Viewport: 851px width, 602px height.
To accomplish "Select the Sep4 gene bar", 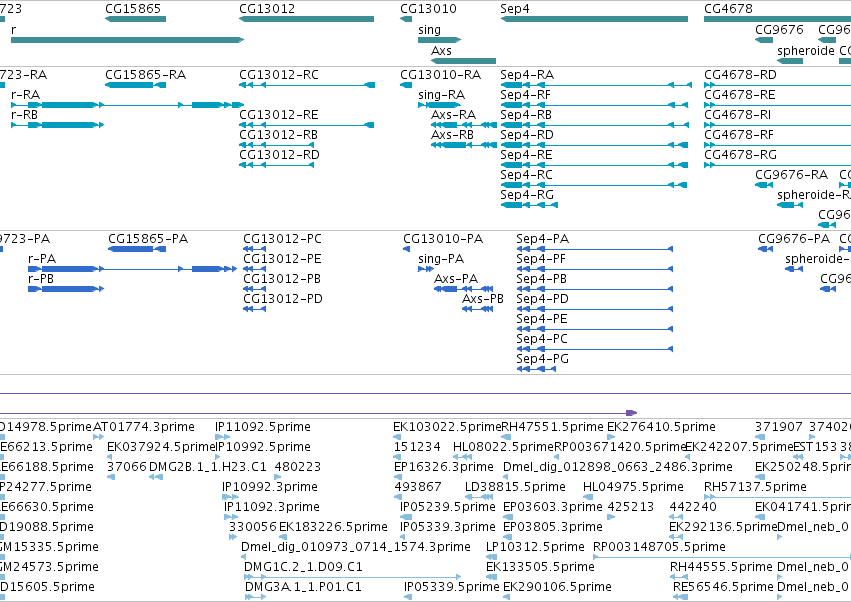I will [594, 19].
